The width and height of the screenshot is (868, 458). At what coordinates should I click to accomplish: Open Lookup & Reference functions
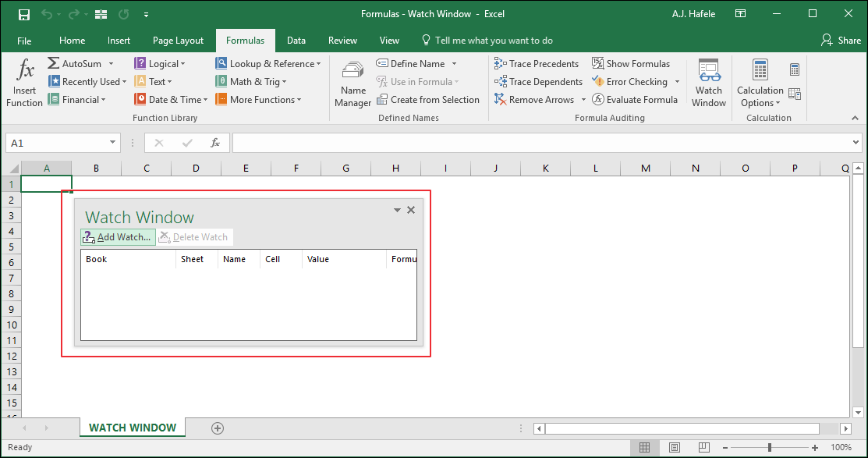(268, 64)
